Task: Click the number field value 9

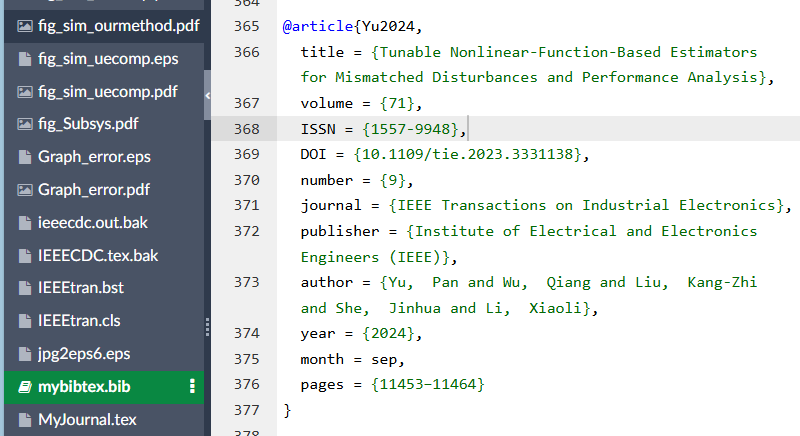Action: [393, 181]
